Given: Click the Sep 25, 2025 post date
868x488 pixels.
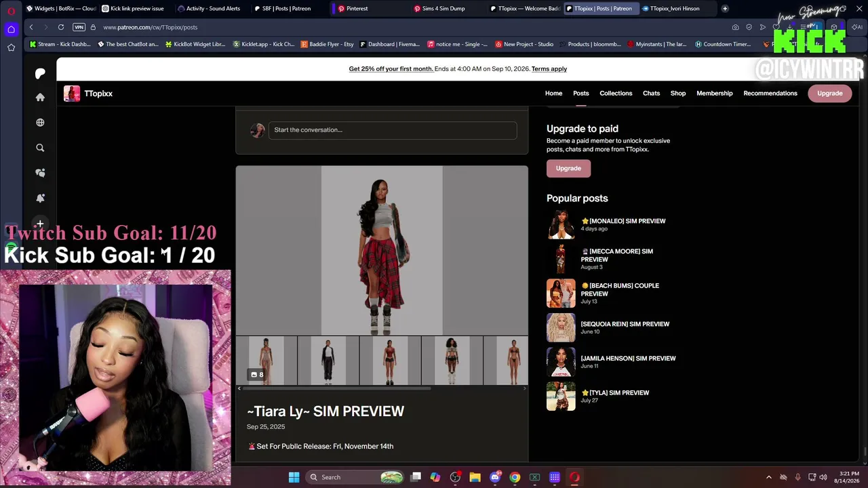Looking at the screenshot, I should (x=266, y=427).
